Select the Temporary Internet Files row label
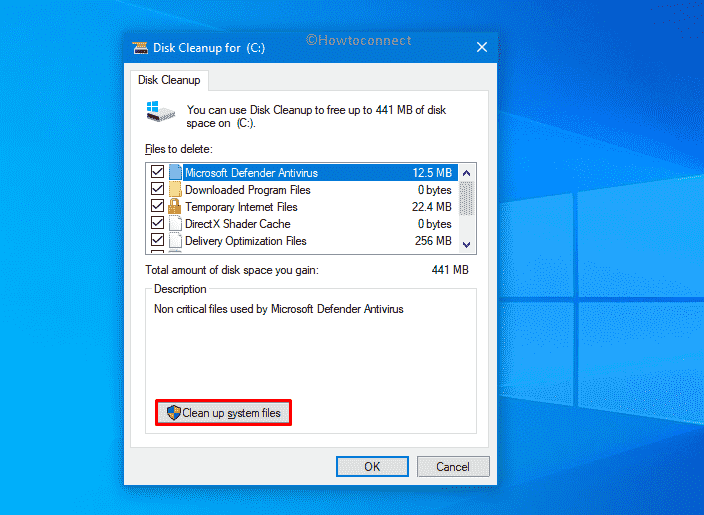Screen dimensions: 704x515 coord(241,207)
